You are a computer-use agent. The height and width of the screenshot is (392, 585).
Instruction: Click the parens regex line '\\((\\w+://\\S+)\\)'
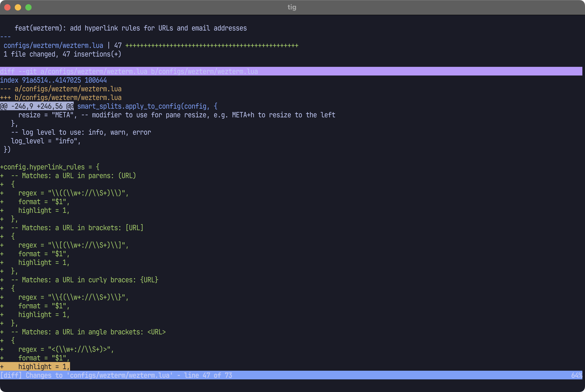(64, 193)
